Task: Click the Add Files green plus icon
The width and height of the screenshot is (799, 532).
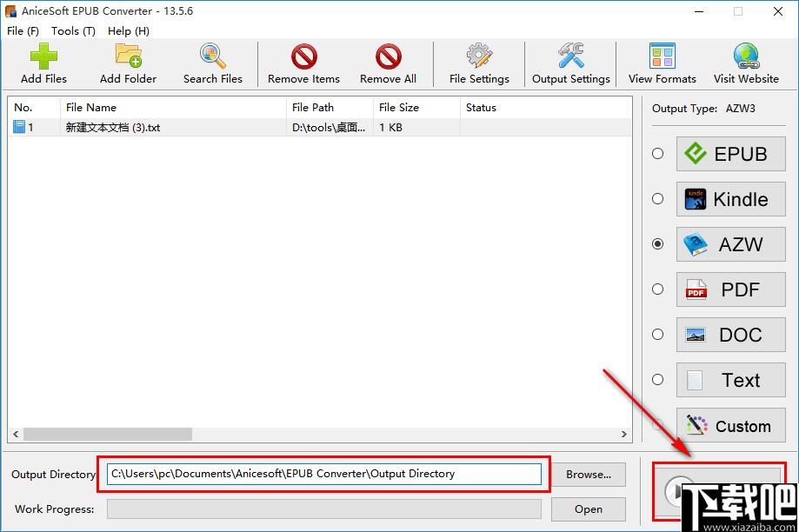Action: click(43, 56)
